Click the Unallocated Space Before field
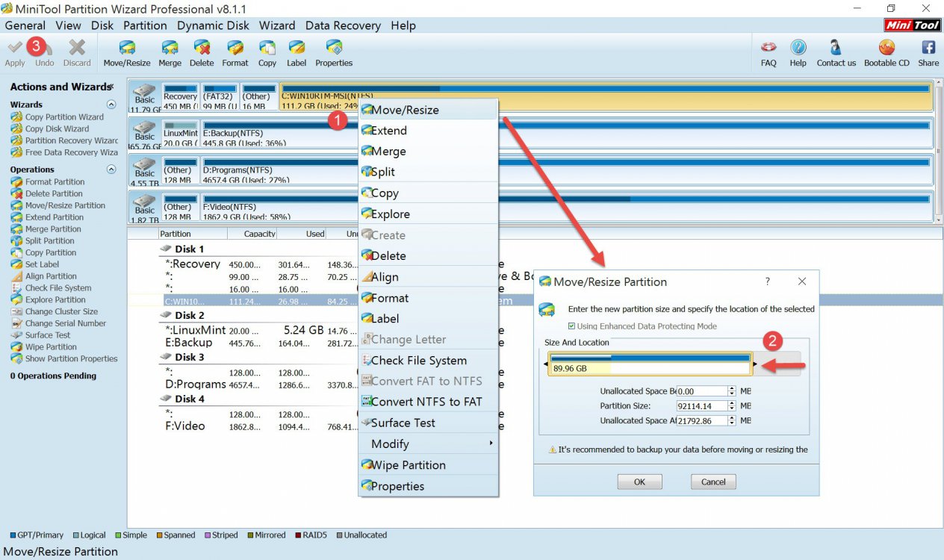Screen dimensions: 944x560 (701, 391)
